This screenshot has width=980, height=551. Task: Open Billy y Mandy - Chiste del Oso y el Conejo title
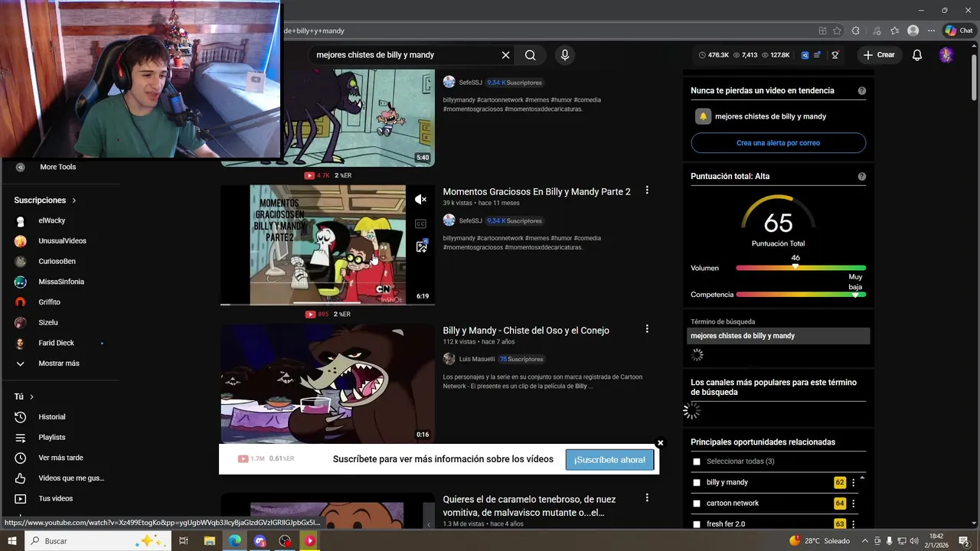(x=526, y=331)
